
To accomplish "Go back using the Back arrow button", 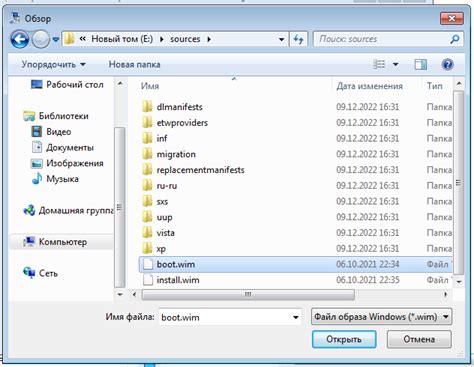I will pos(20,40).
